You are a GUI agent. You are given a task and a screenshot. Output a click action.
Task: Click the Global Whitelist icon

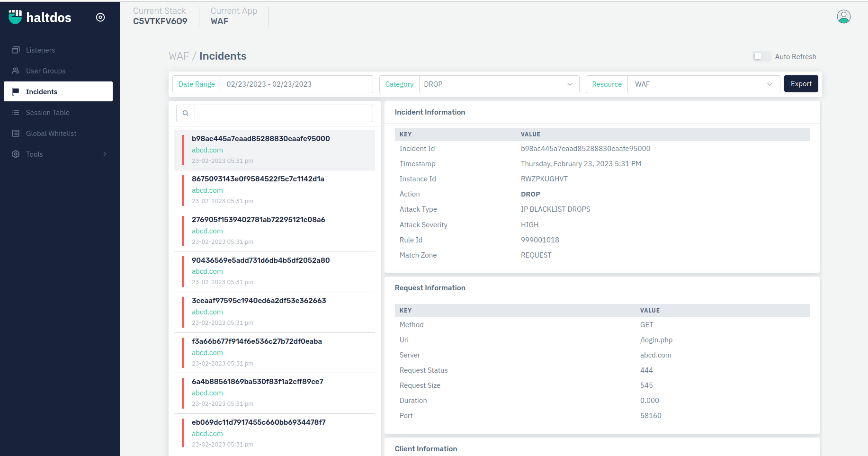point(16,133)
